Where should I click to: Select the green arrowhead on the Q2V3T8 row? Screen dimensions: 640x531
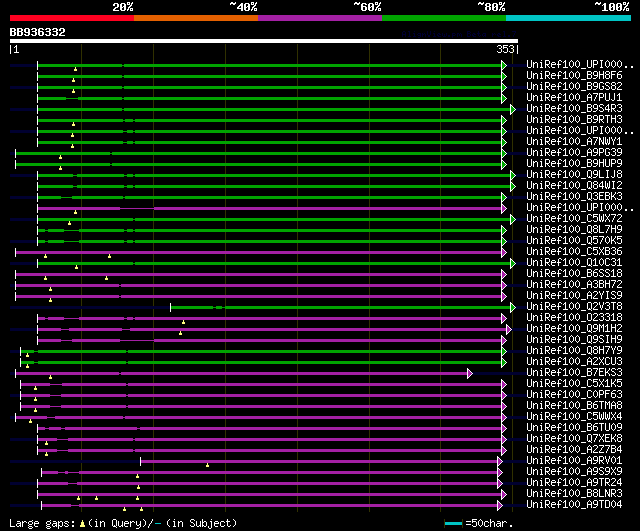coord(512,307)
